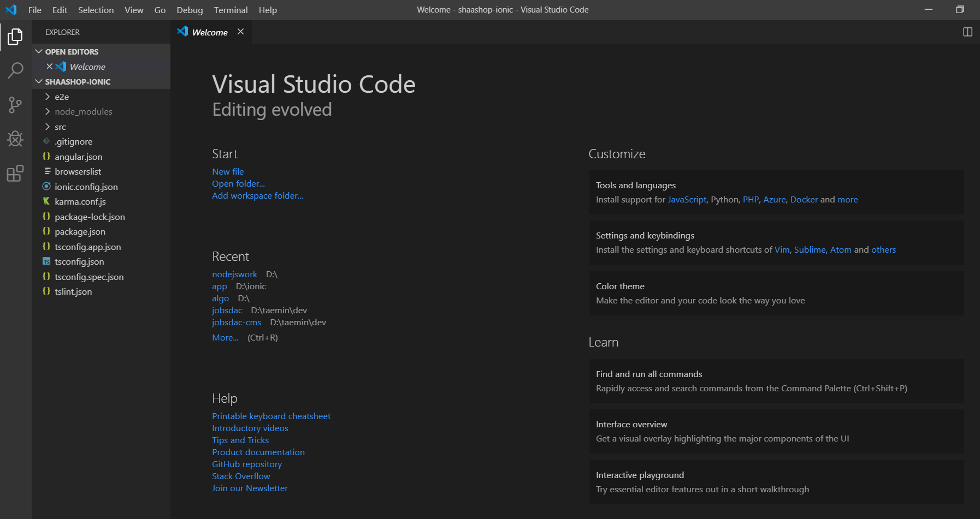Click the Open folder... link
Screen dimensions: 980x519
pos(238,183)
